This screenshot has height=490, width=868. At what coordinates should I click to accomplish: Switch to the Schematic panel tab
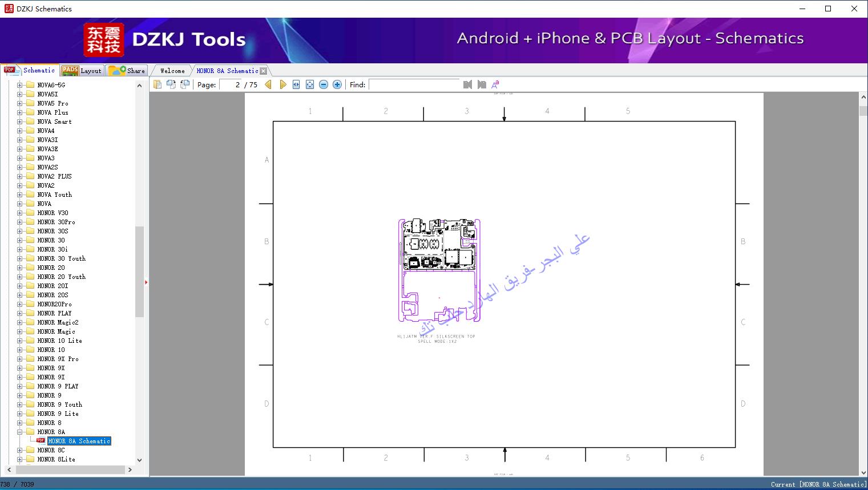point(29,70)
